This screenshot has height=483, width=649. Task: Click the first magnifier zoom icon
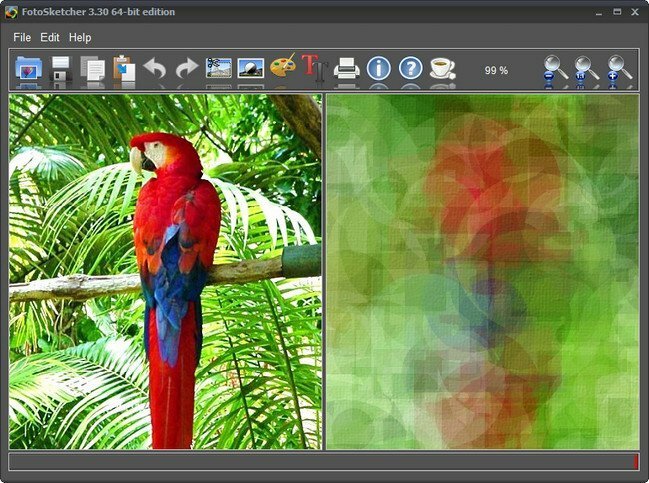tap(555, 70)
